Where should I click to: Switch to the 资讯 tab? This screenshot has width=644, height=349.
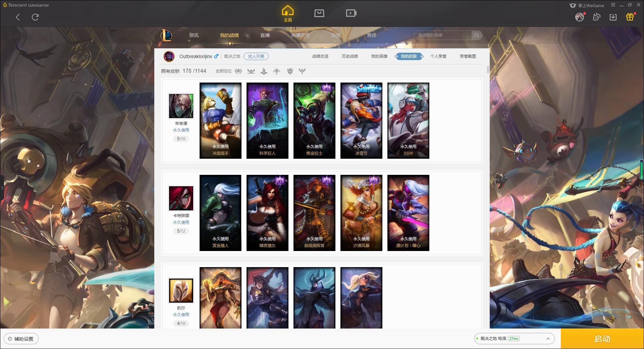(194, 35)
